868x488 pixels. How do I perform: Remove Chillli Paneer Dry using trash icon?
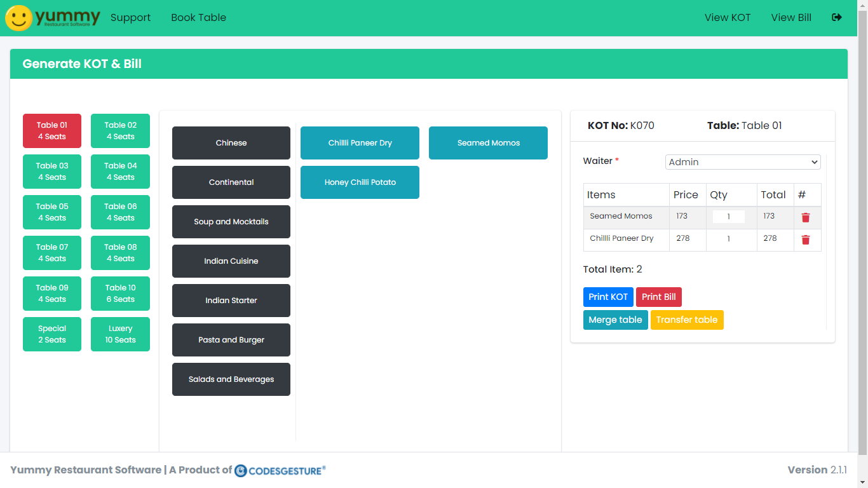point(805,240)
